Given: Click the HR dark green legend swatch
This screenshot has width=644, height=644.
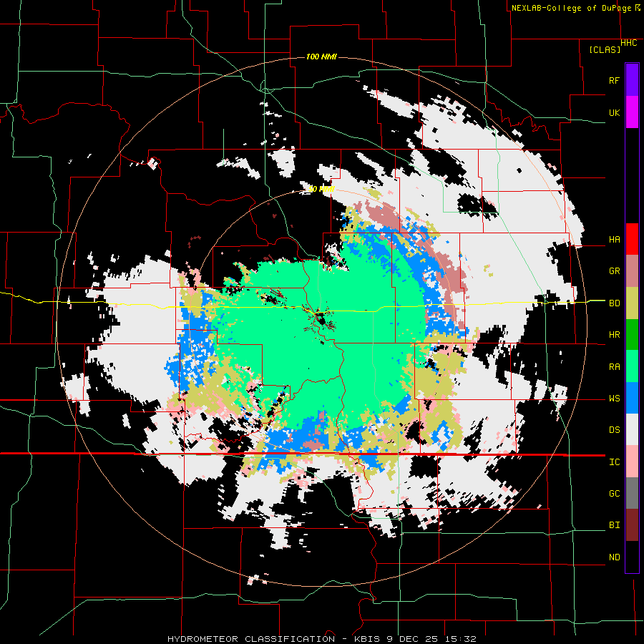Looking at the screenshot, I should (632, 334).
